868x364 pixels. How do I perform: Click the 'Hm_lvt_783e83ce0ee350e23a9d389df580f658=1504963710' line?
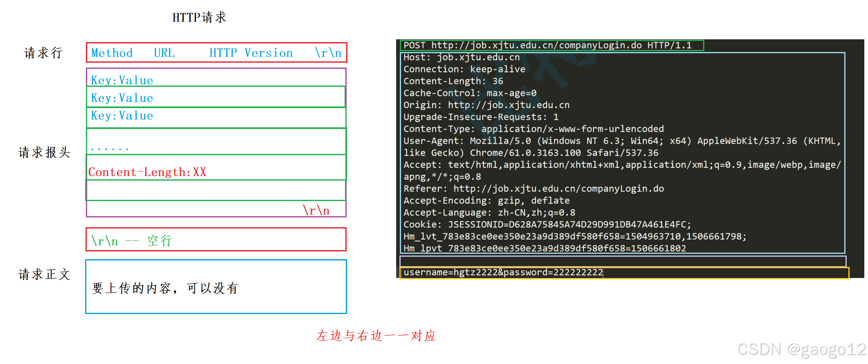click(575, 236)
